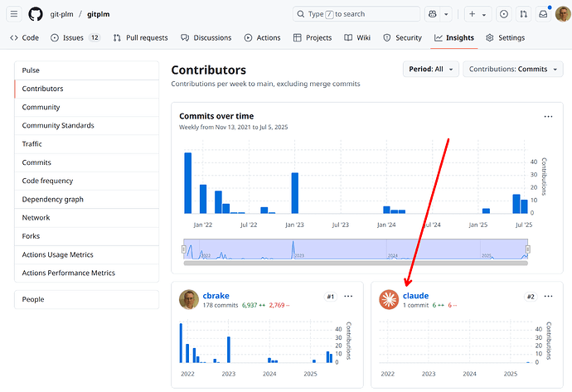View claude's 1 commit
This screenshot has width=572, height=392.
point(415,305)
